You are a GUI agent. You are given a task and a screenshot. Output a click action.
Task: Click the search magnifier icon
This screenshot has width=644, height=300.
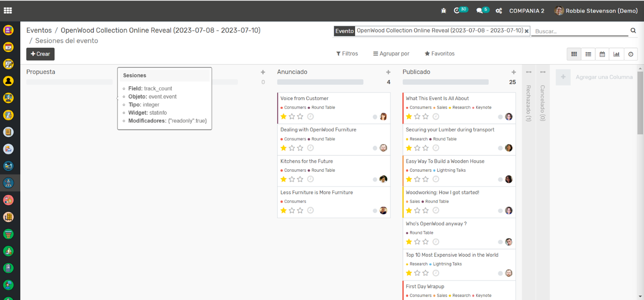[633, 31]
